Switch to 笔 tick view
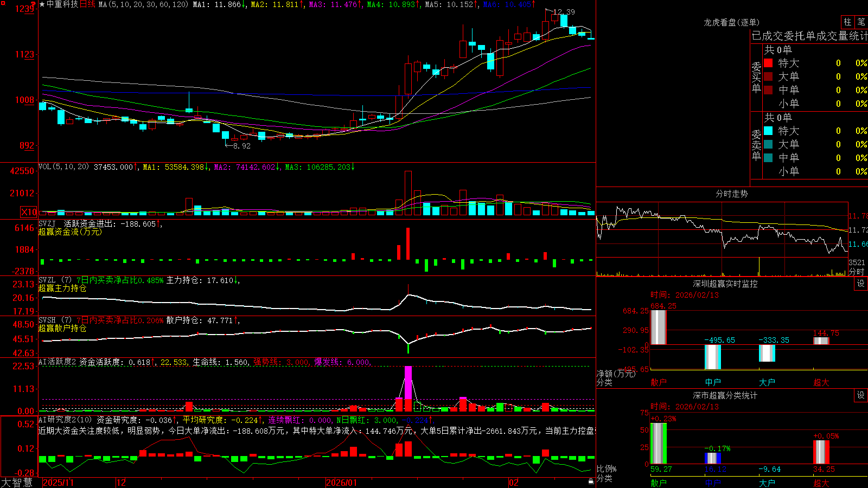 861,22
